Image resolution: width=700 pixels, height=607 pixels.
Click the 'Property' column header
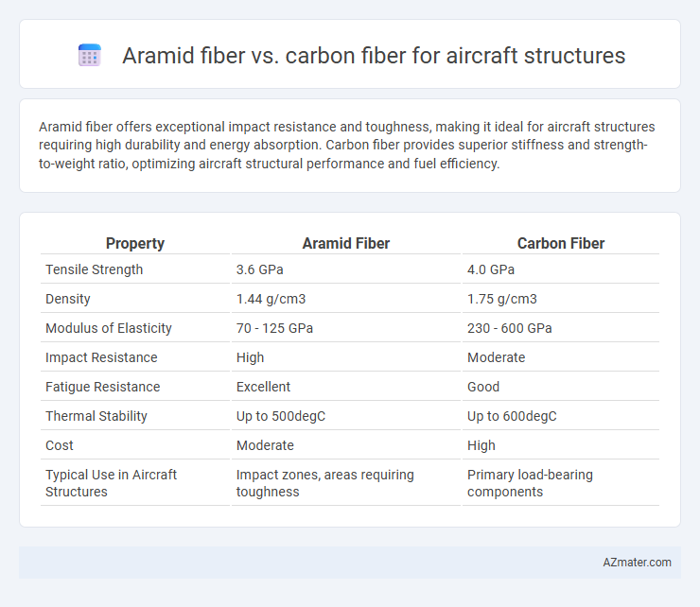pyautogui.click(x=135, y=243)
